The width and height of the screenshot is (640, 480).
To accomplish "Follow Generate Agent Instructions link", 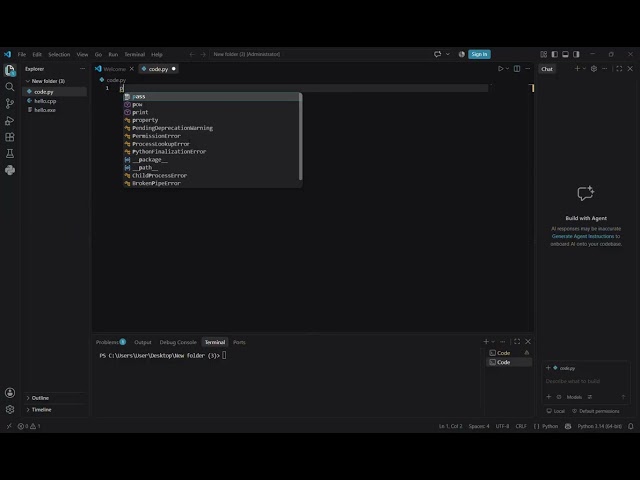I will coord(583,236).
